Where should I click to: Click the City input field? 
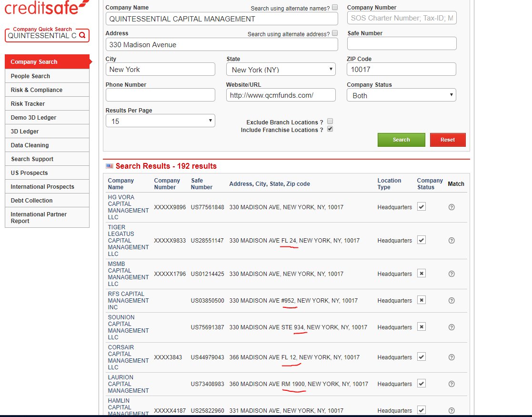coord(161,69)
